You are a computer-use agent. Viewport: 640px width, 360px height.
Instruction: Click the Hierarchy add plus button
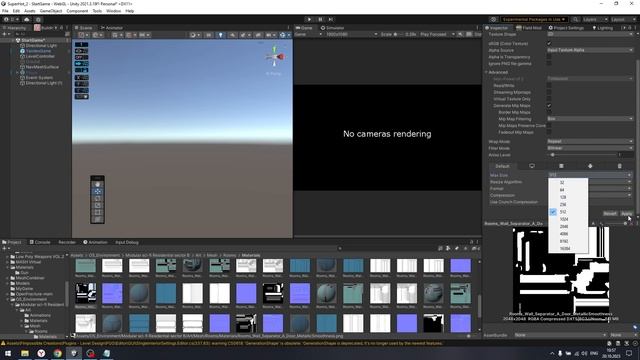(x=5, y=34)
